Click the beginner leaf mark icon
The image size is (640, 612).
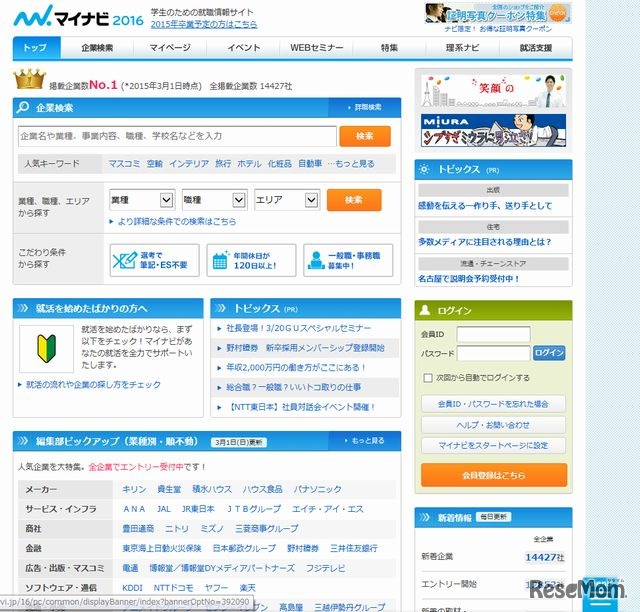tap(47, 348)
